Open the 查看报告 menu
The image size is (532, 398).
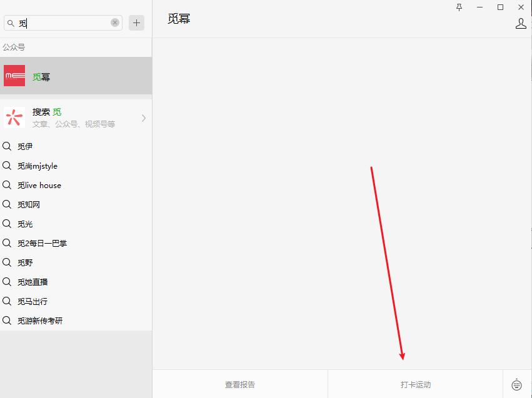point(240,384)
